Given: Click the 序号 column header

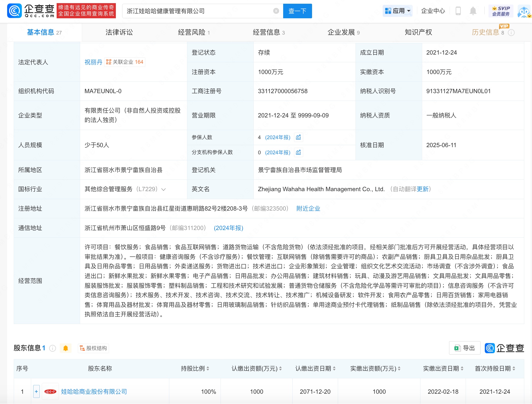Looking at the screenshot, I should point(22,369).
